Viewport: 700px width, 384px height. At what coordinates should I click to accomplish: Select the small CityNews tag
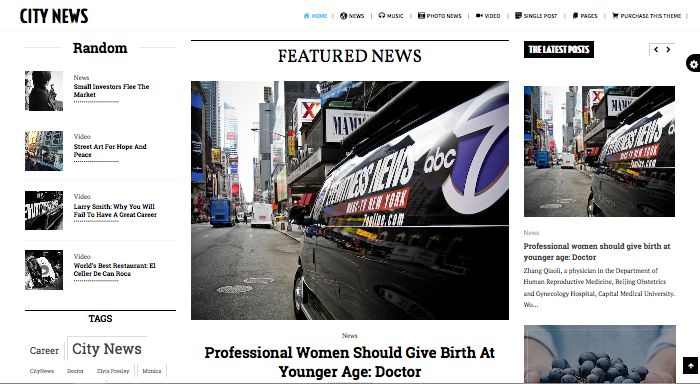click(x=42, y=371)
